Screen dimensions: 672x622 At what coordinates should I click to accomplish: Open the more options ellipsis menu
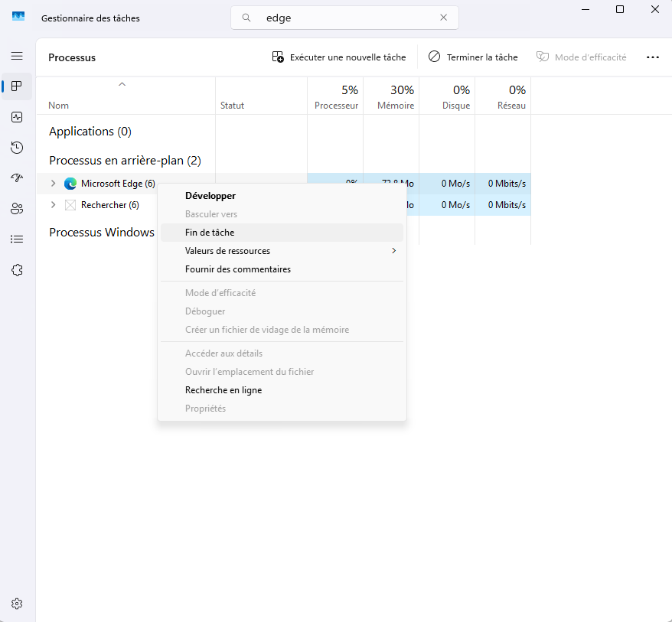coord(652,57)
